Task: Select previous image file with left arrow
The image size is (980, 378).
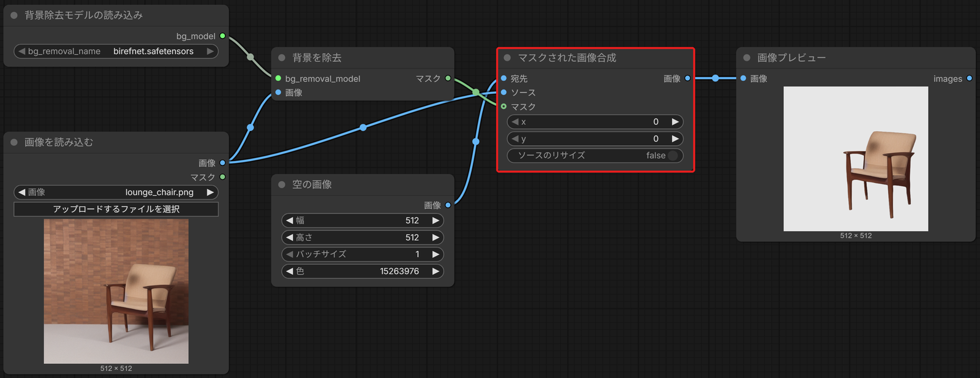Action: (x=22, y=192)
